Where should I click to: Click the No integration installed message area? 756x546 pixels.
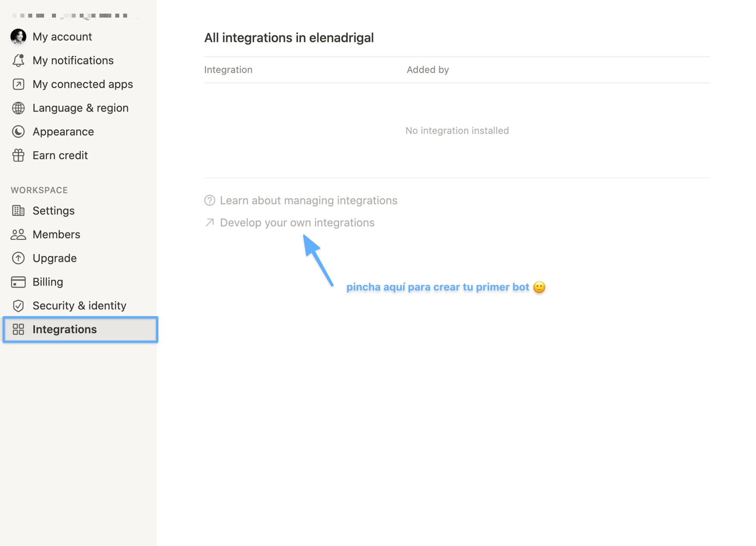coord(457,130)
